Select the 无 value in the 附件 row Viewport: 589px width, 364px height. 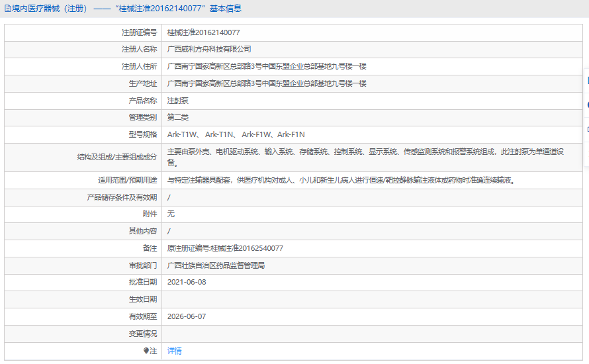point(171,214)
